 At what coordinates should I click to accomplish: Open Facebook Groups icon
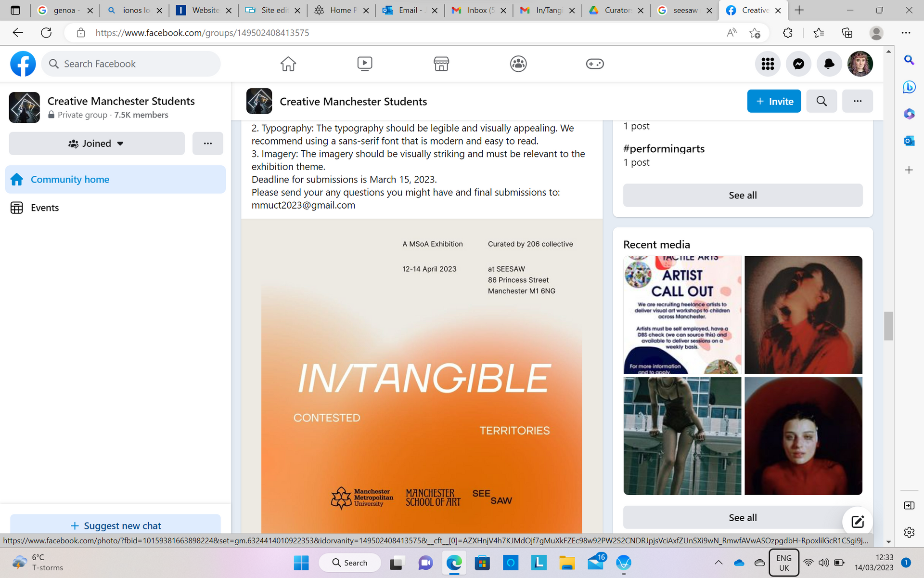pyautogui.click(x=518, y=64)
